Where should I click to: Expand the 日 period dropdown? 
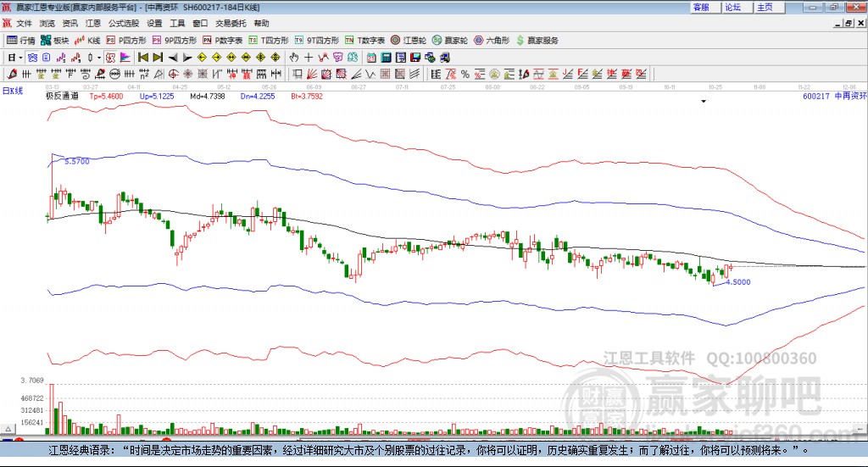pyautogui.click(x=20, y=58)
